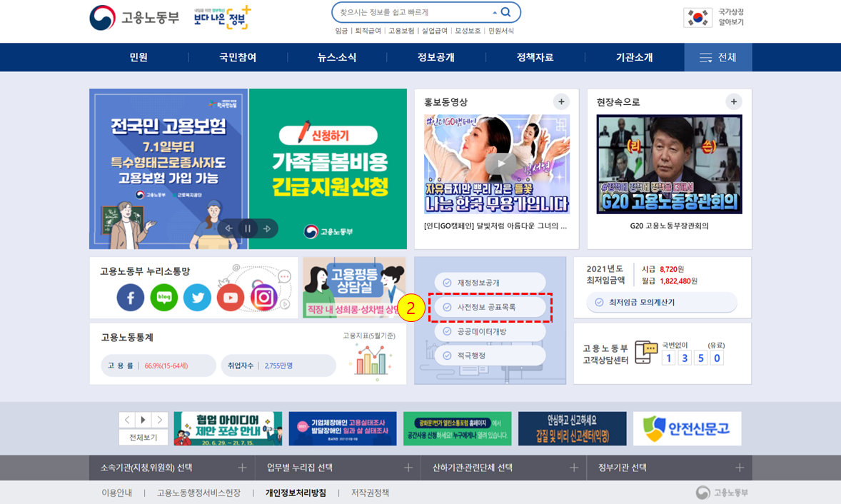Open the 정책자료 menu
The image size is (841, 504).
click(535, 57)
